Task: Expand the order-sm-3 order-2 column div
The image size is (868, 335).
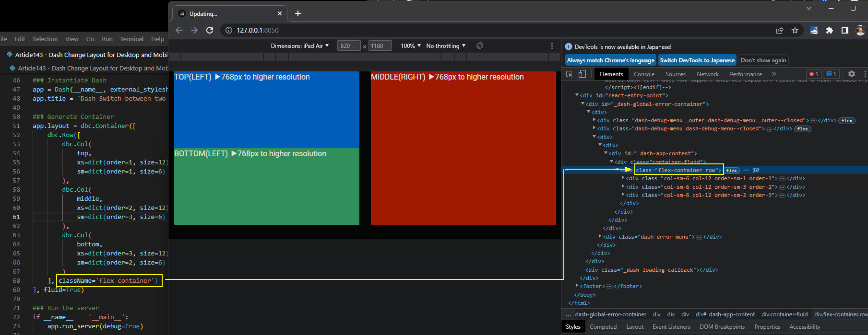Action: coord(623,187)
